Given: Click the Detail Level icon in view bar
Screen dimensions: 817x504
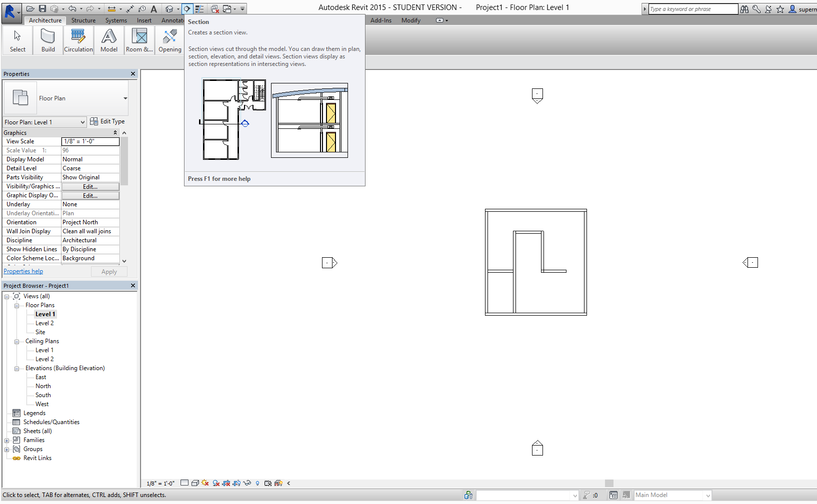Looking at the screenshot, I should (184, 483).
